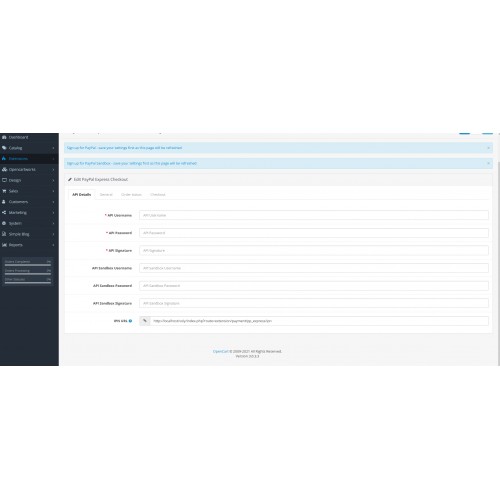500x500 pixels.
Task: Dismiss the Sign up for PayPal alert
Action: tap(488, 148)
